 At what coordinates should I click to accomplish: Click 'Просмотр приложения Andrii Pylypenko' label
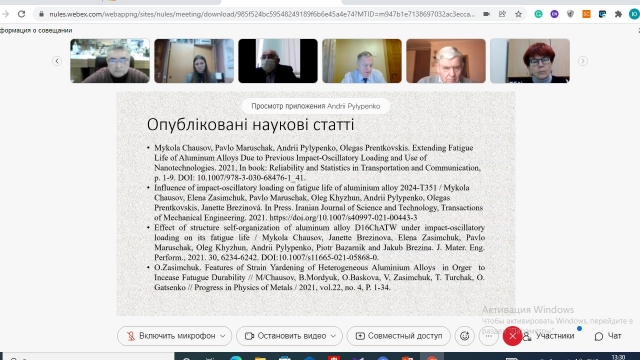pyautogui.click(x=316, y=106)
